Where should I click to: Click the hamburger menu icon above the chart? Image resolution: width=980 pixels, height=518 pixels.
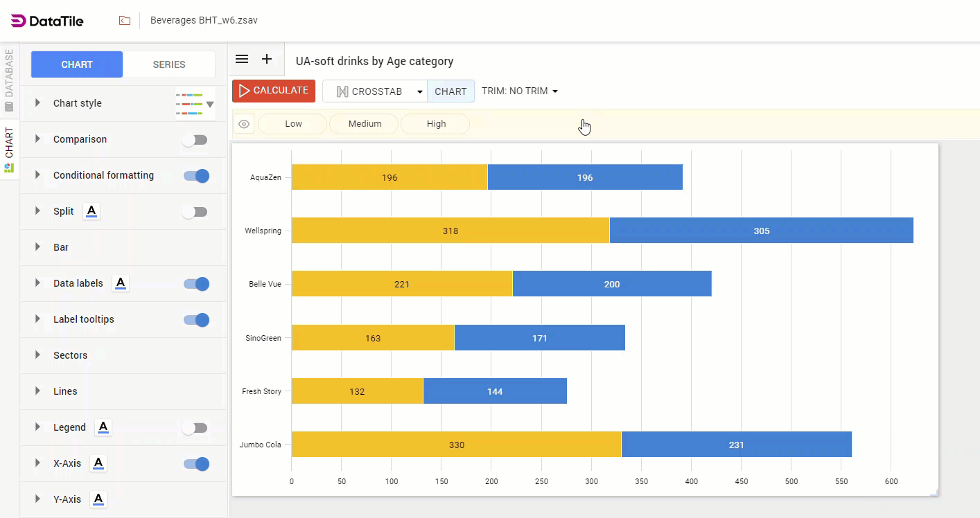(241, 59)
